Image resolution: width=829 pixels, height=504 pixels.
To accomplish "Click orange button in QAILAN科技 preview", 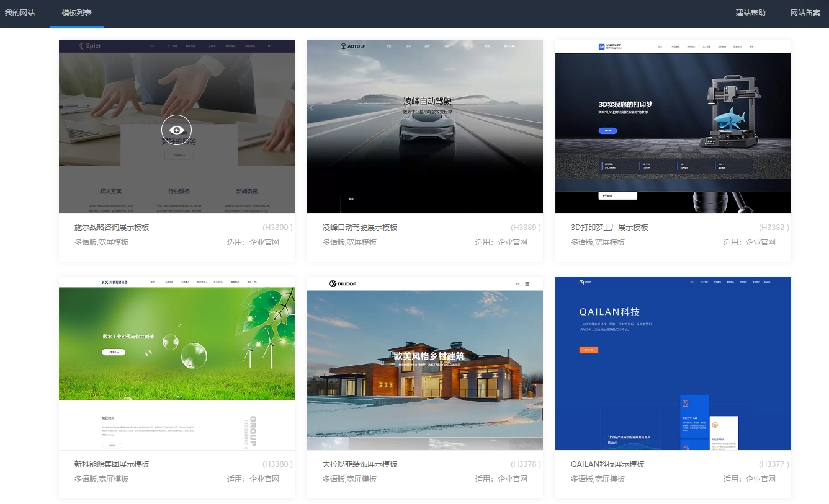I will (x=588, y=350).
